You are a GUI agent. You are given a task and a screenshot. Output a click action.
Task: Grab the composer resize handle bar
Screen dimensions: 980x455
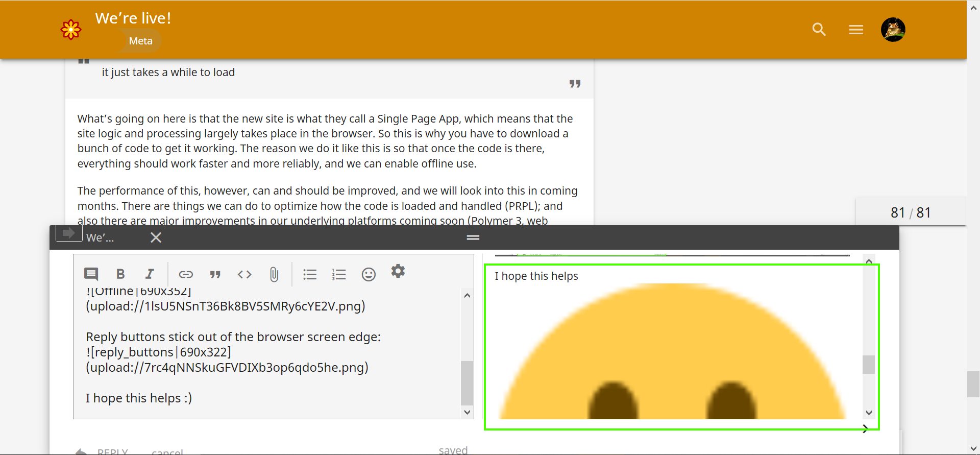[473, 237]
